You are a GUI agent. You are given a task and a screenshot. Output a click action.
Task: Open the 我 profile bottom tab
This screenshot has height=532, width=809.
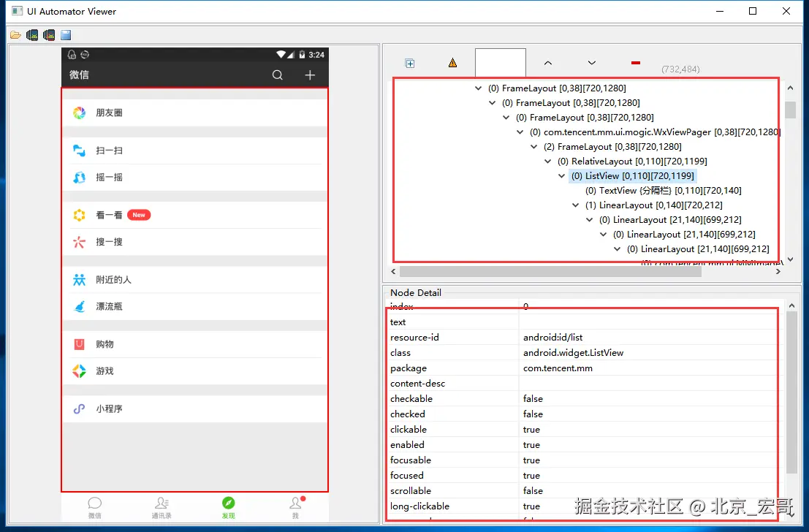point(296,507)
